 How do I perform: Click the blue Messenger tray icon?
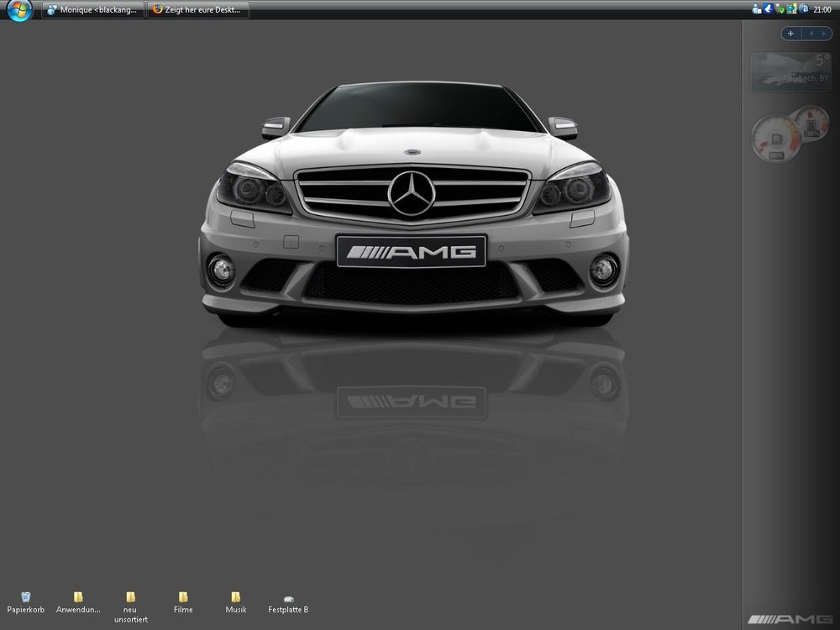coord(767,8)
